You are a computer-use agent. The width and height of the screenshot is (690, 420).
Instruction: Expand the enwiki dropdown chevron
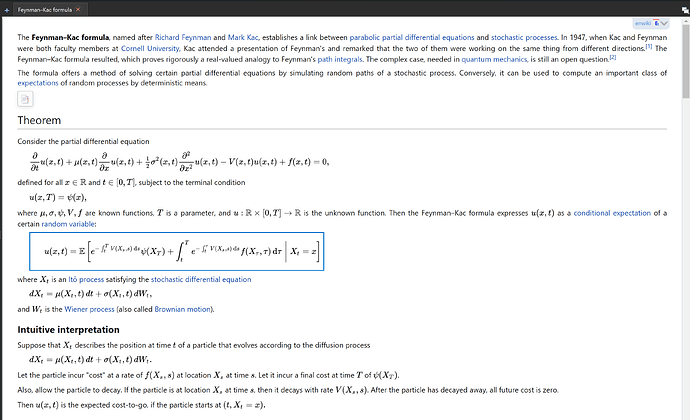pyautogui.click(x=667, y=21)
